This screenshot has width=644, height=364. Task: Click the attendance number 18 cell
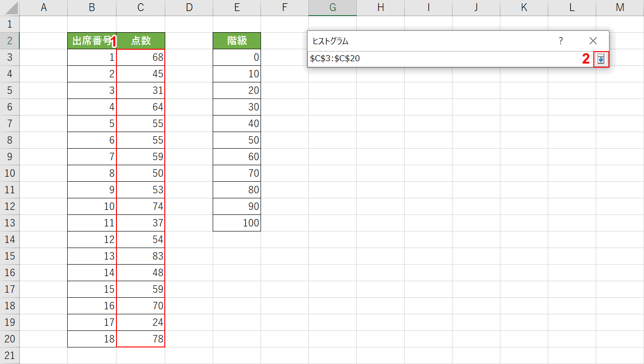click(x=92, y=339)
